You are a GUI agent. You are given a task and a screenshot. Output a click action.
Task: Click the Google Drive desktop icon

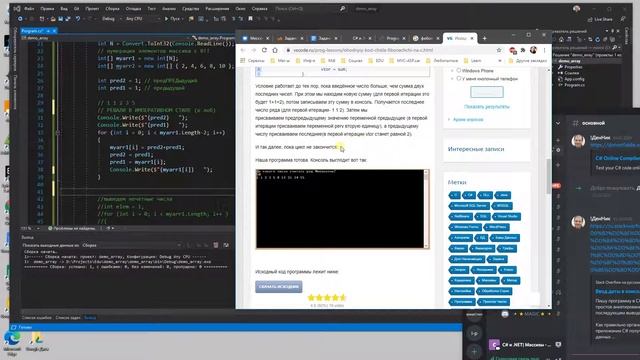point(37,342)
